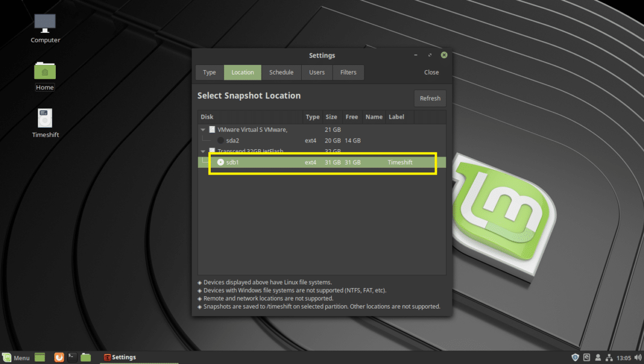
Task: Launch the Timeshift desktop icon
Action: [45, 123]
